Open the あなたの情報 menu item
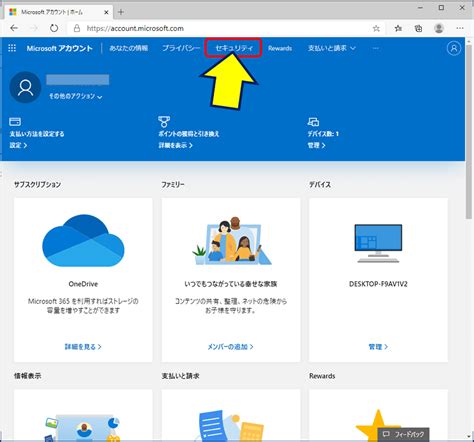474x442 pixels. point(129,48)
